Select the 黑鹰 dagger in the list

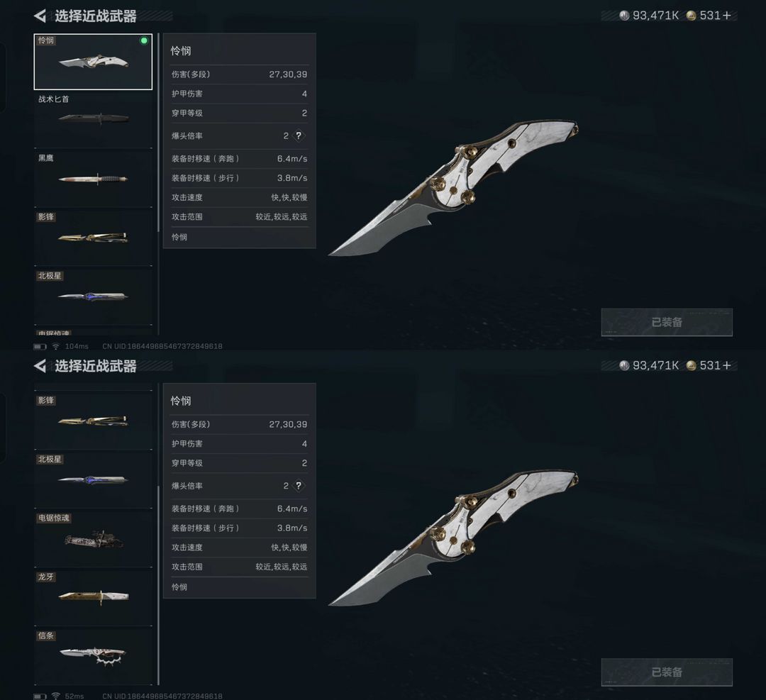[94, 178]
